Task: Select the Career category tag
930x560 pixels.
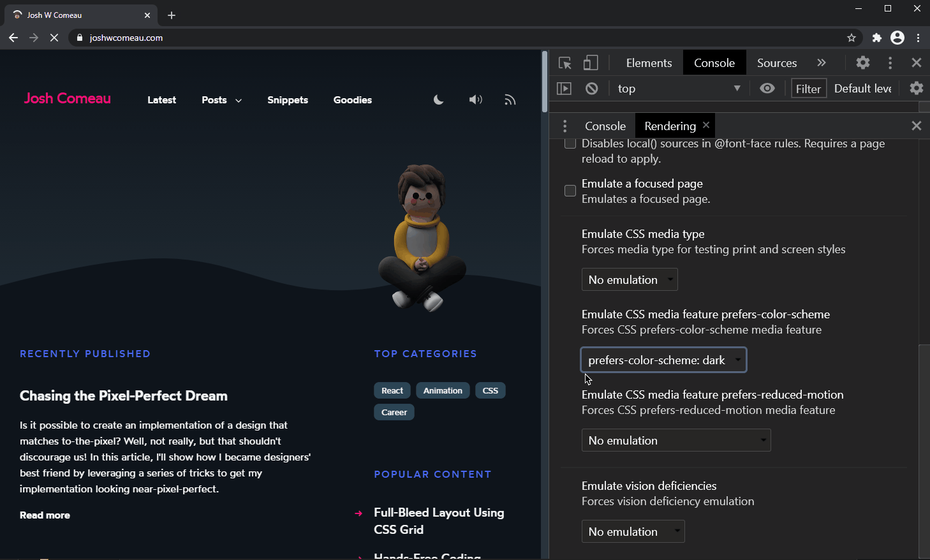Action: 394,412
